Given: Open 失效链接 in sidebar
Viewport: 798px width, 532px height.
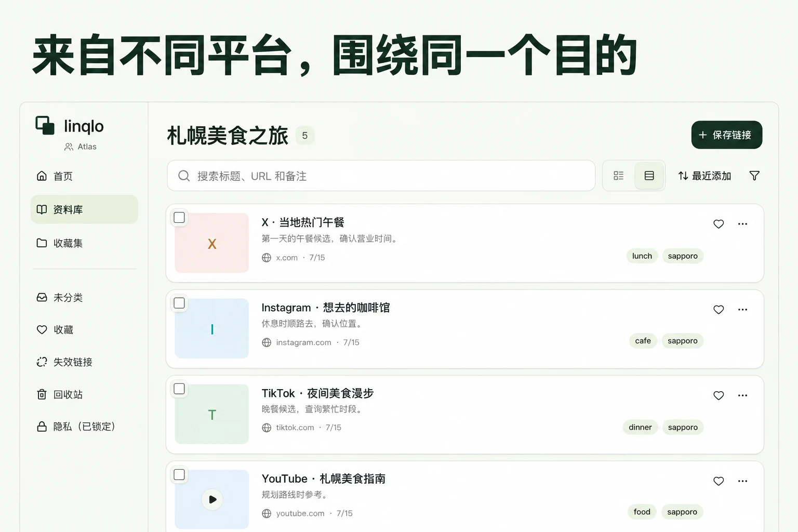Looking at the screenshot, I should [84, 362].
